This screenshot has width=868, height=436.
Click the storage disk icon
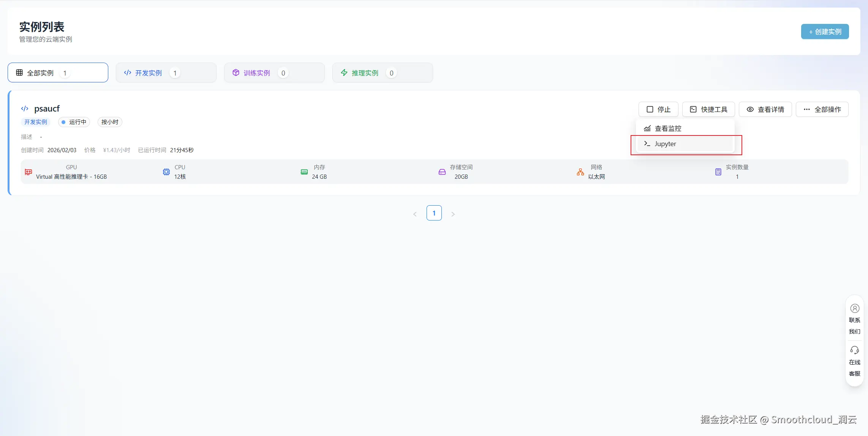point(442,172)
